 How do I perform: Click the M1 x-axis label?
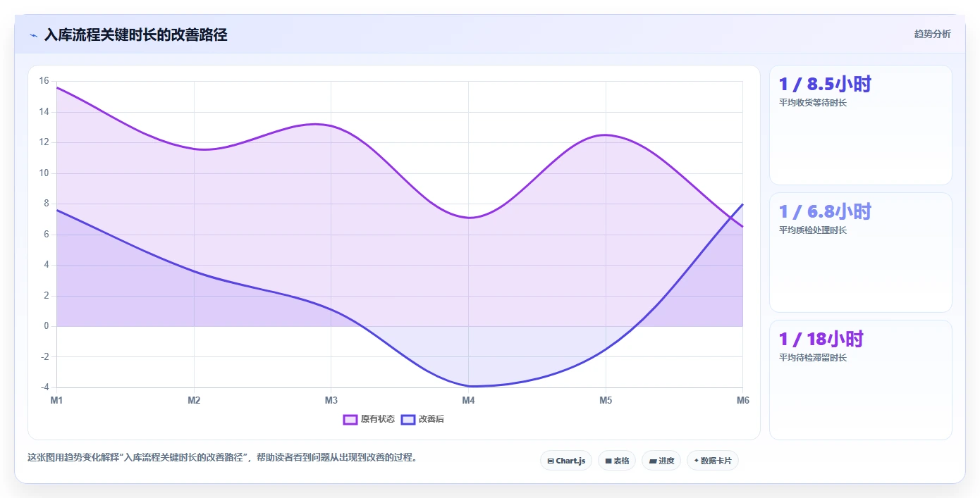coord(56,400)
